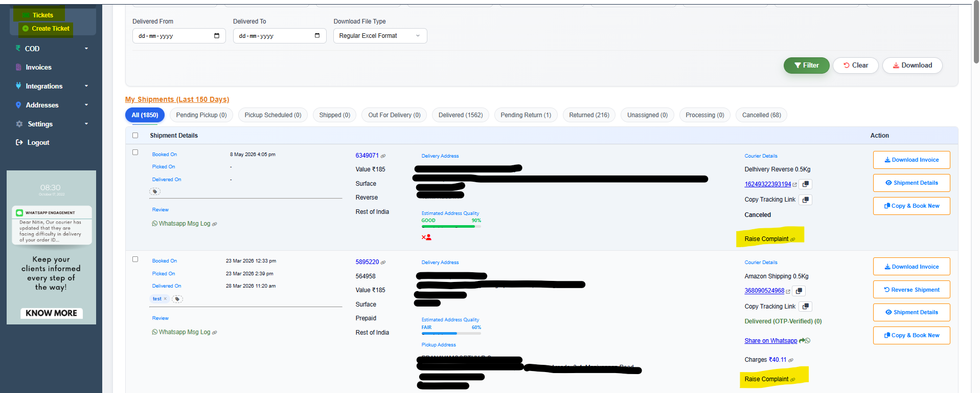Viewport: 980px width, 393px height.
Task: Click link icon after Whatsapp Msg Log, order 6349071
Action: pos(215,224)
